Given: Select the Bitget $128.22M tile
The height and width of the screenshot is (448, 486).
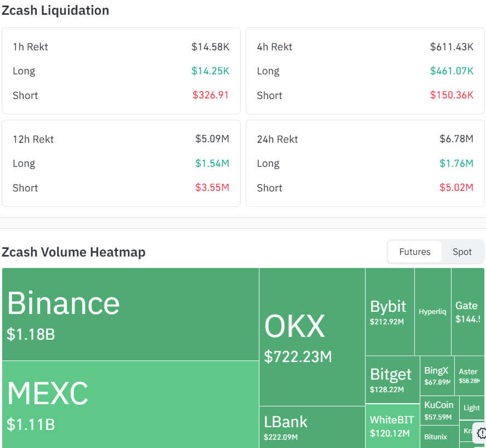Looking at the screenshot, I should (392, 380).
